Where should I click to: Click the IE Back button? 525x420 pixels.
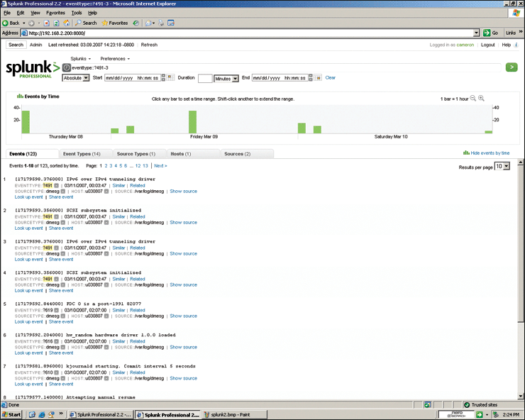[x=11, y=23]
